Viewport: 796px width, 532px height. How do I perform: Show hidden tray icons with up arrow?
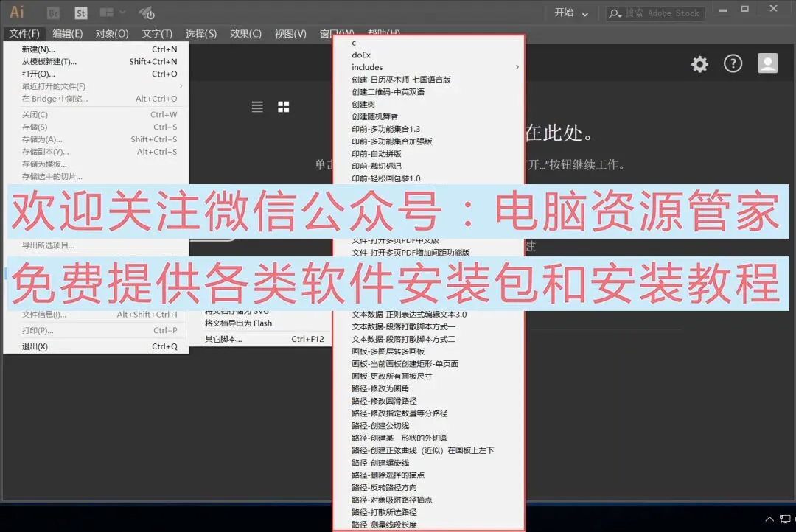click(769, 519)
